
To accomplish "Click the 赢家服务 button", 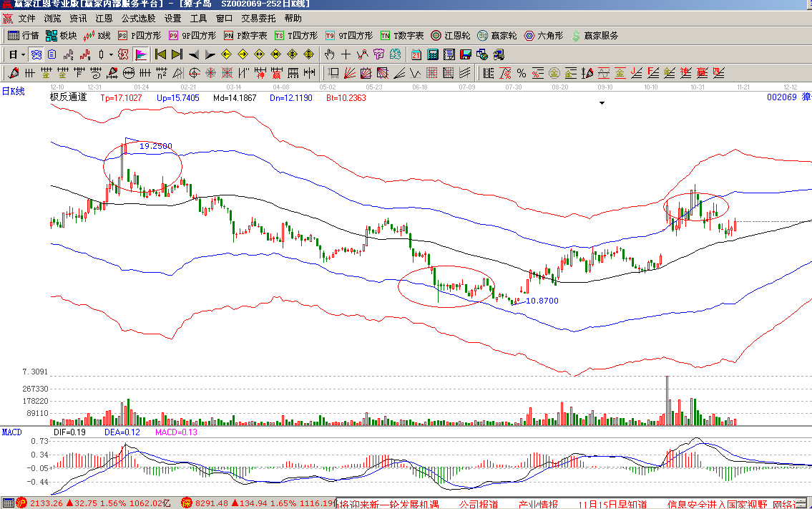I will pos(594,35).
